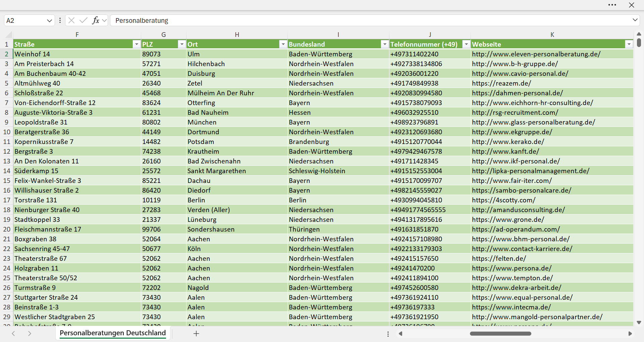The height and width of the screenshot is (342, 644).
Task: Go to previous sheet with the left arrow
Action: [x=13, y=334]
